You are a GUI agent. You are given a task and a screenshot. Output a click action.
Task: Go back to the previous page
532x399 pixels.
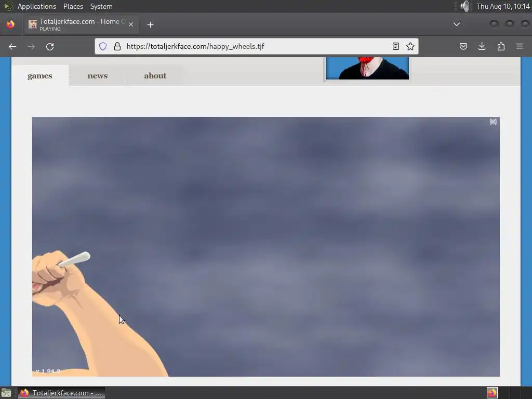12,46
